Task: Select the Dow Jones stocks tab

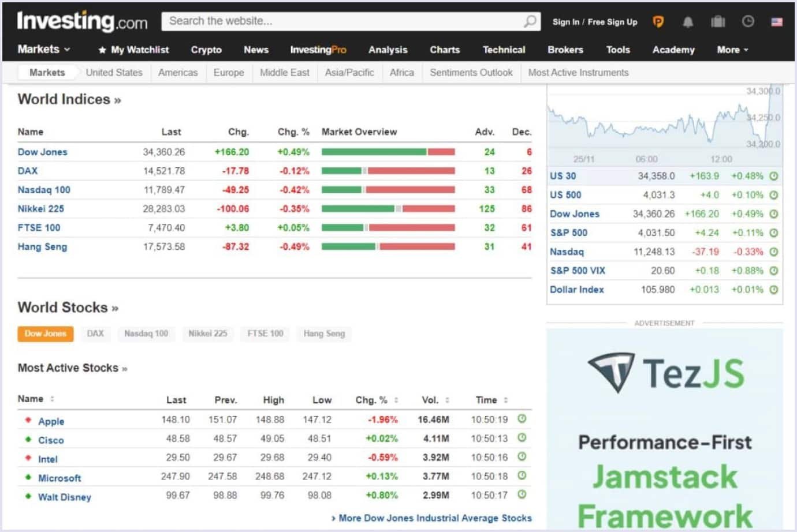Action: click(46, 334)
